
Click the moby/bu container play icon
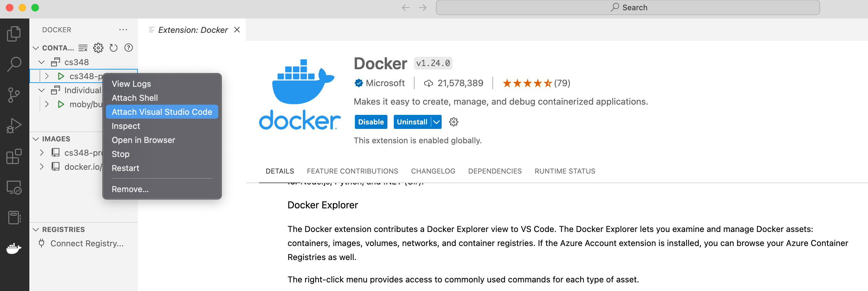click(x=61, y=104)
